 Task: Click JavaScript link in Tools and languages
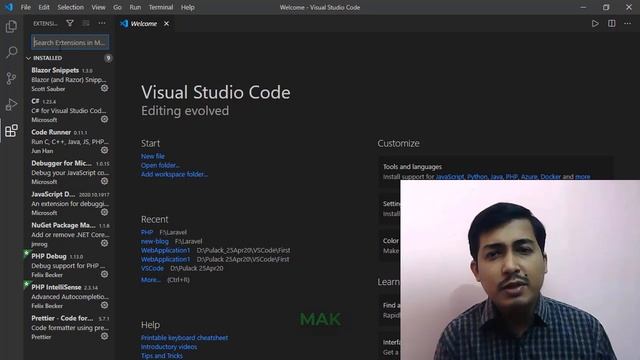coord(450,176)
